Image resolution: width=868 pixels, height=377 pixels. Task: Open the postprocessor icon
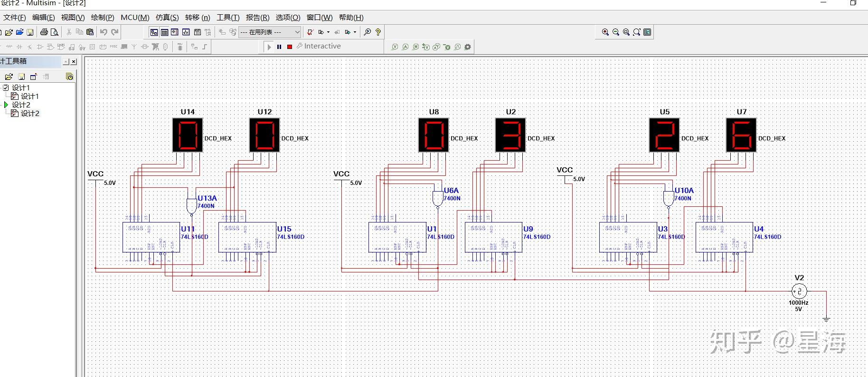pos(197,32)
